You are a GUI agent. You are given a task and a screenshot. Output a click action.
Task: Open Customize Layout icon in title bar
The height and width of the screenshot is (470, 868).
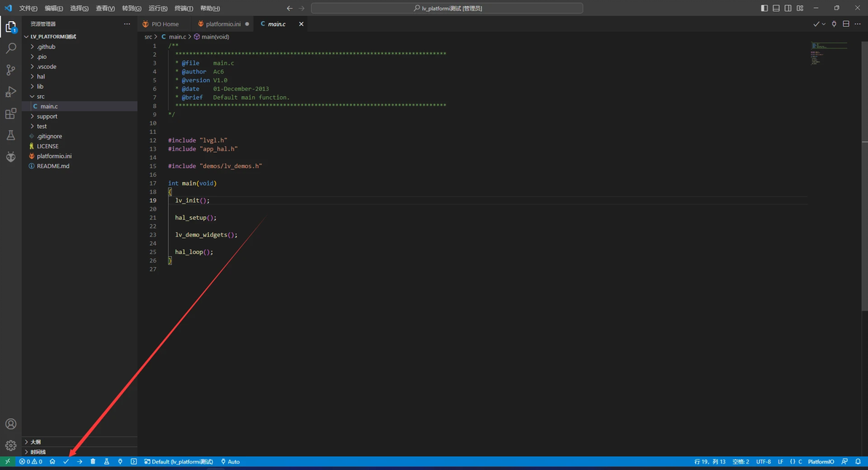point(800,8)
